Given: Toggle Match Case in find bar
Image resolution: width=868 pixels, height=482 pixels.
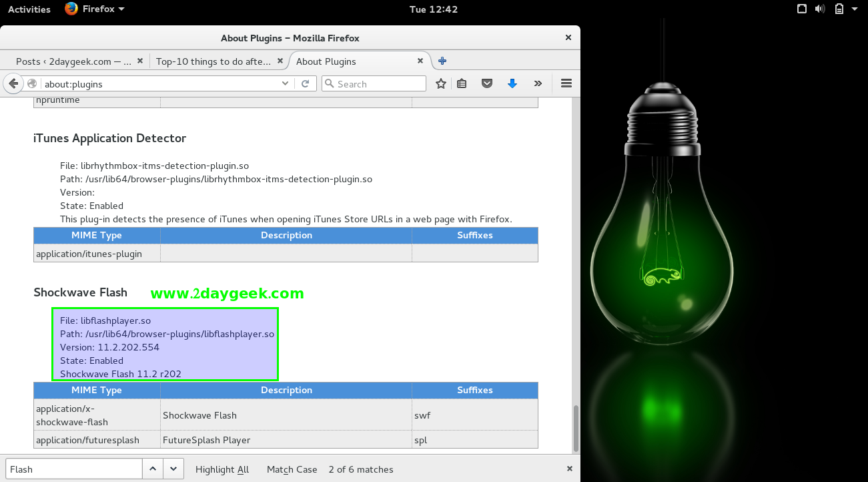Looking at the screenshot, I should point(292,469).
